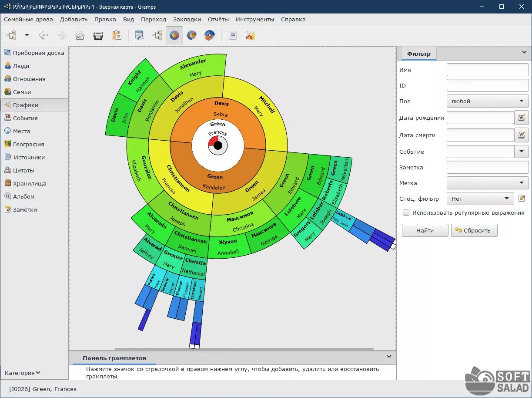Click the Имя input field
The height and width of the screenshot is (398, 532).
[488, 70]
